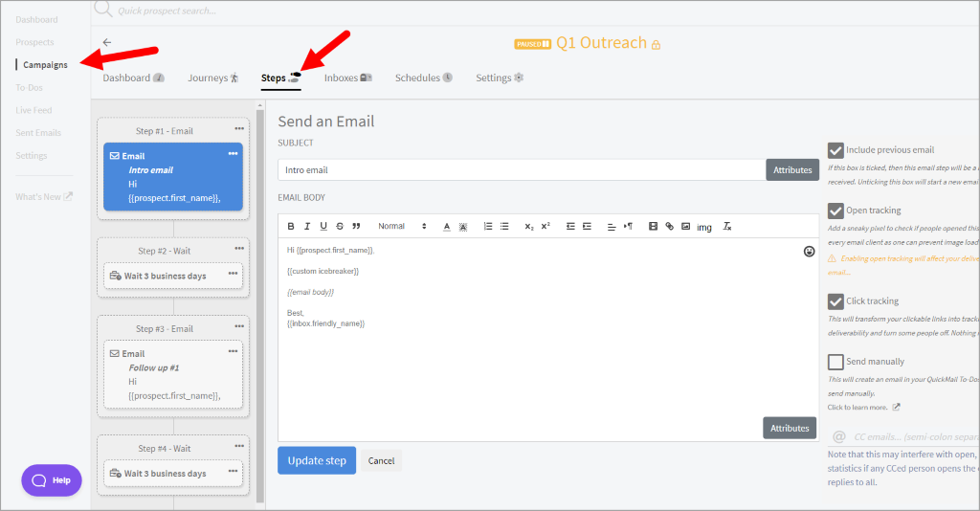Apply subscript formatting

pos(528,226)
